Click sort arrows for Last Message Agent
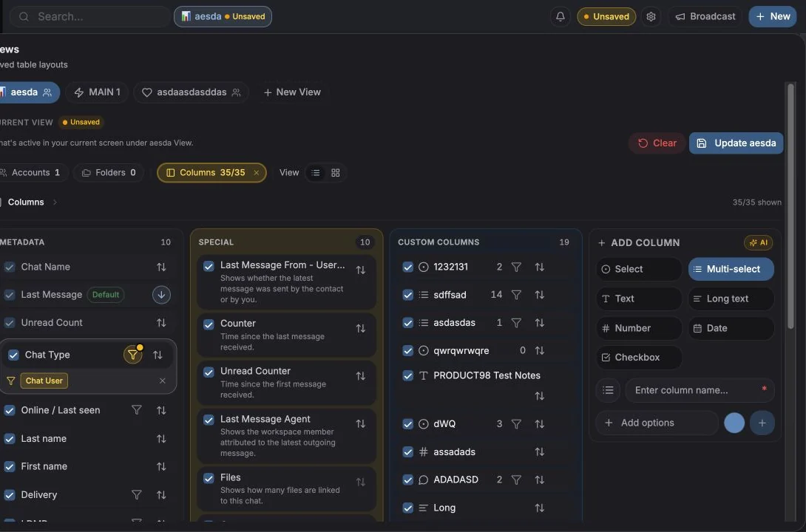This screenshot has height=532, width=806. coord(361,423)
